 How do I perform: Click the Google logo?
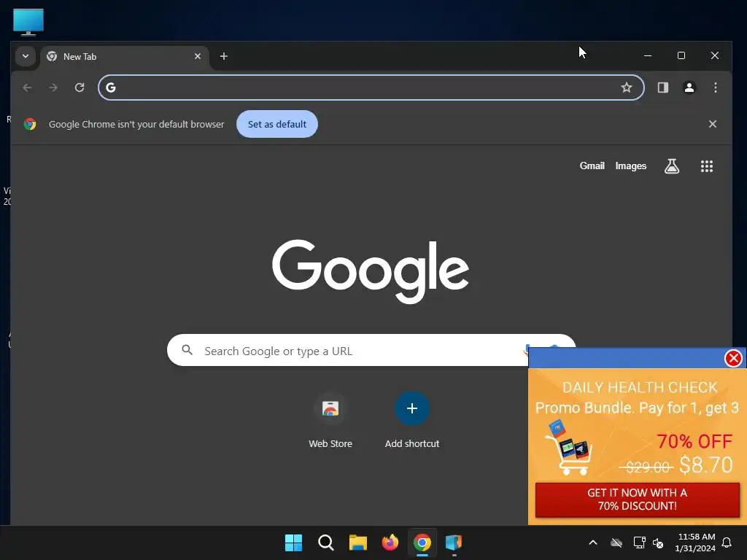tap(371, 271)
